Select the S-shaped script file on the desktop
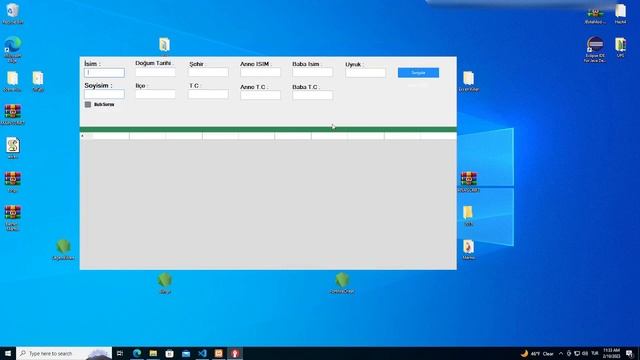The width and height of the screenshot is (640, 360). point(13,148)
